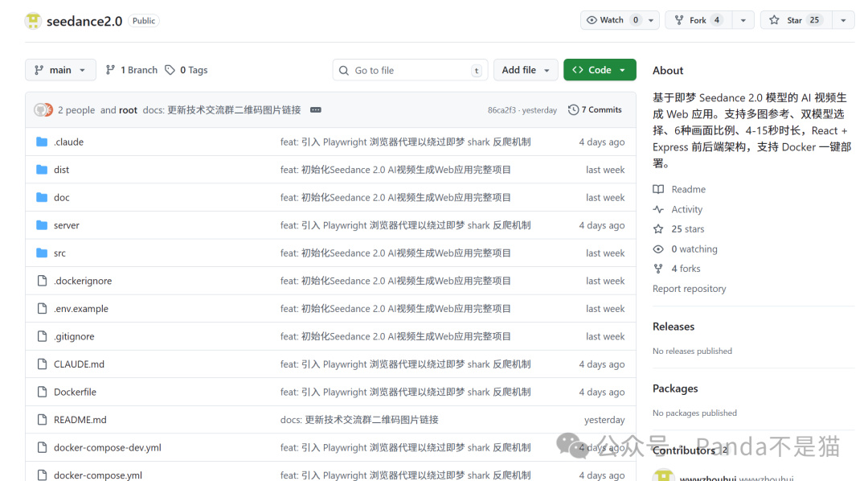Click the docker-compose-dev.yml file icon
Screen dimensions: 868x481
pyautogui.click(x=42, y=447)
